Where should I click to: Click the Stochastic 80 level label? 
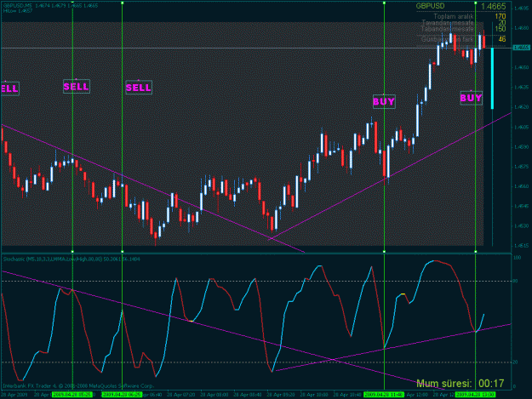[x=515, y=281]
